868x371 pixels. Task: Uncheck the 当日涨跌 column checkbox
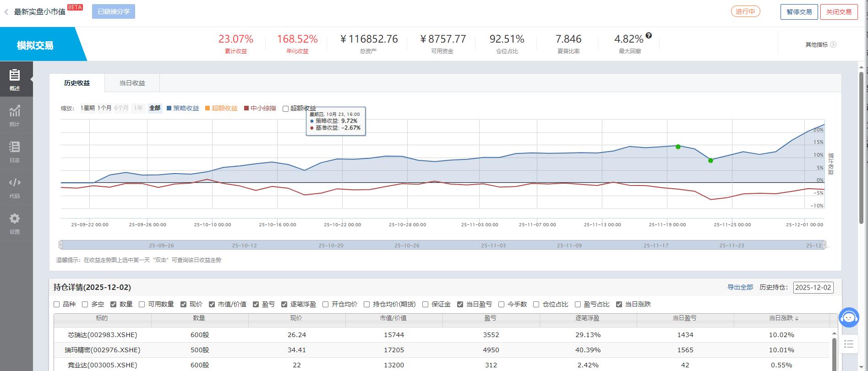pos(619,304)
